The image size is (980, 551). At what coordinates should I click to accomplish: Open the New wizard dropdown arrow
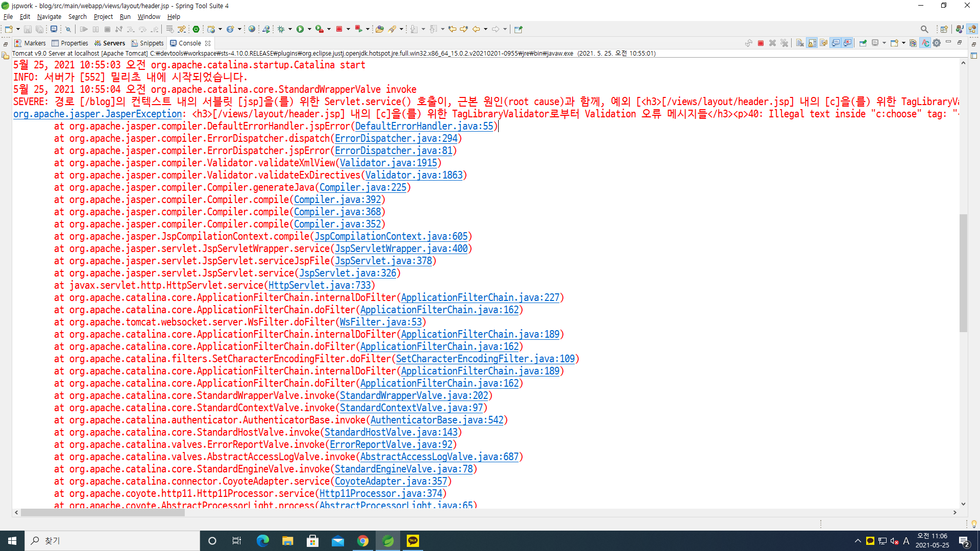[18, 29]
